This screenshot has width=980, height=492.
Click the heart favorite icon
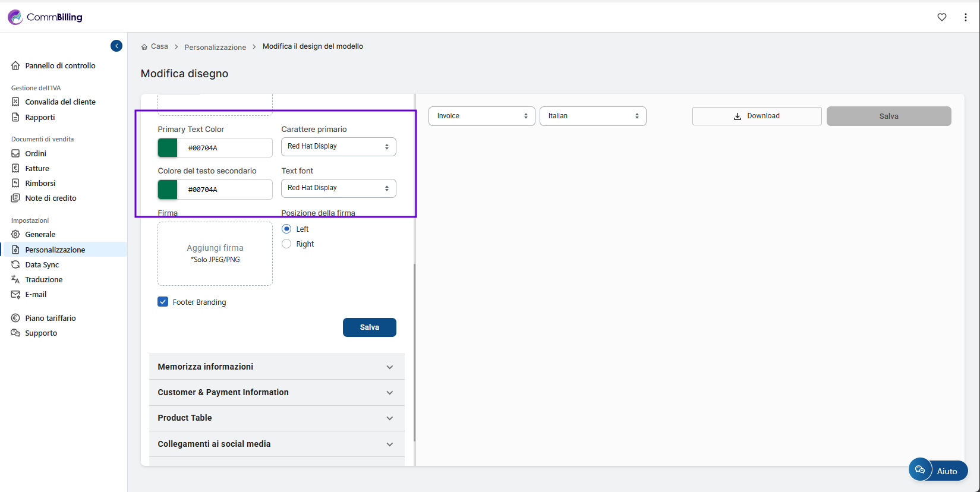941,17
